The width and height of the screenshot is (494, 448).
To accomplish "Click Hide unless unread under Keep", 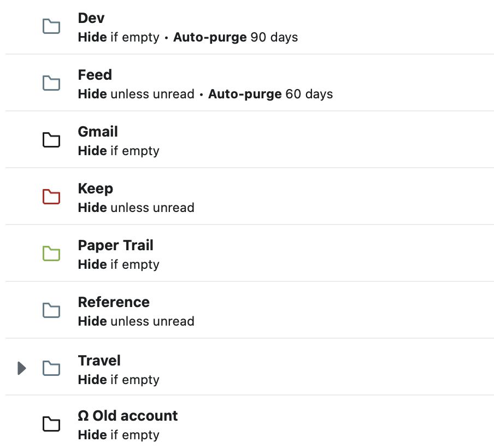I will 136,208.
